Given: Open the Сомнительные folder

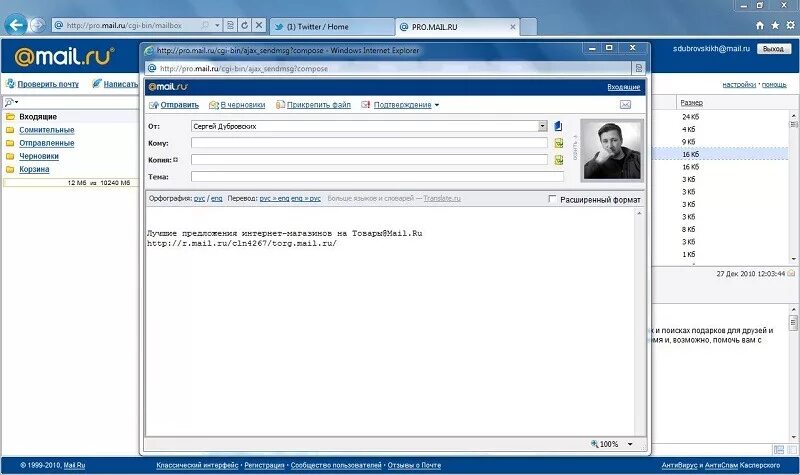Looking at the screenshot, I should [x=46, y=130].
